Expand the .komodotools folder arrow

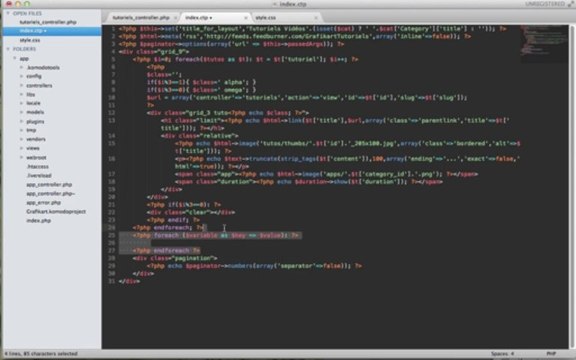click(22, 68)
